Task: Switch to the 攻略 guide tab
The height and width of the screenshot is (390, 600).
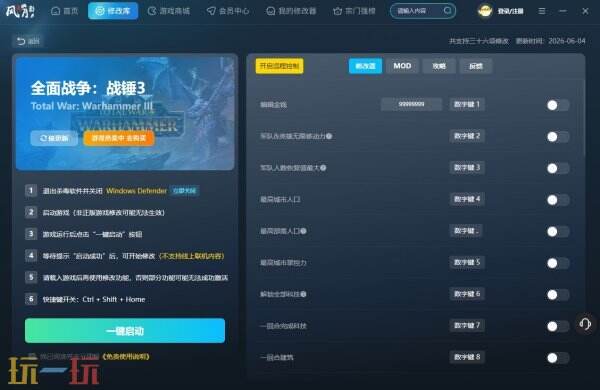Action: (x=439, y=66)
